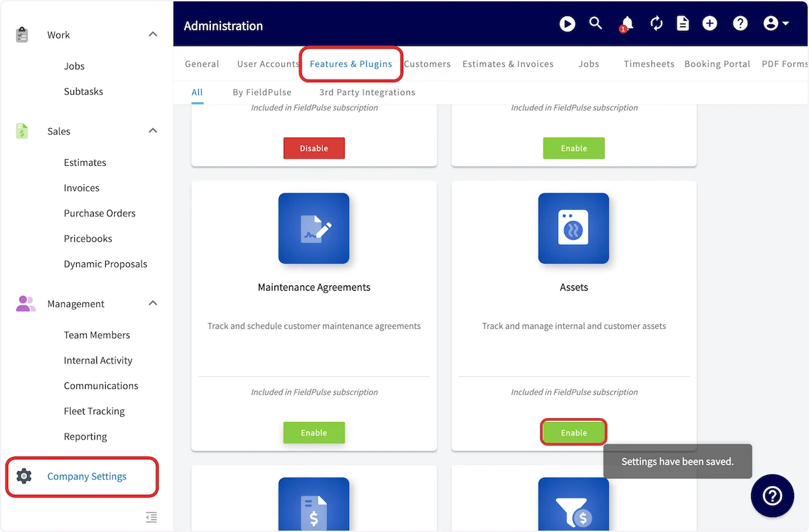
Task: Open the PDF Forms tab
Action: [x=785, y=64]
